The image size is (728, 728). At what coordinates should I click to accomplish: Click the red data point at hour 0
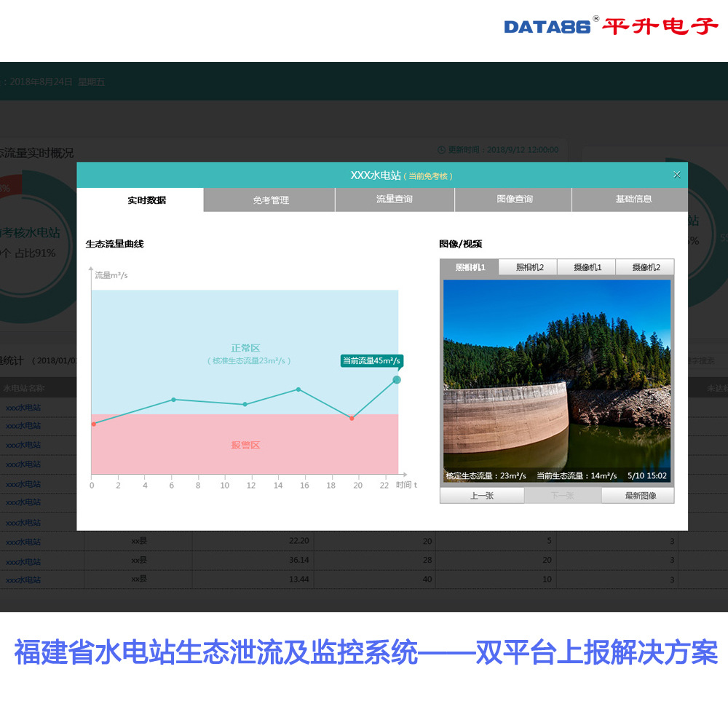pos(94,424)
